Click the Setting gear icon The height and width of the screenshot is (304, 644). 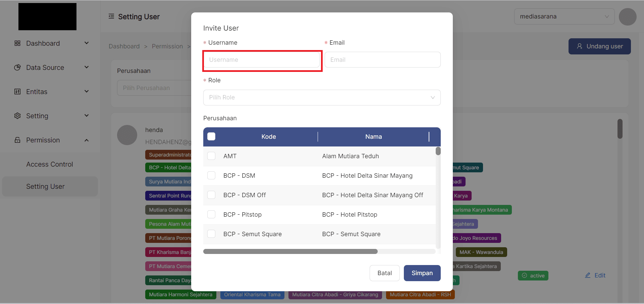[17, 116]
